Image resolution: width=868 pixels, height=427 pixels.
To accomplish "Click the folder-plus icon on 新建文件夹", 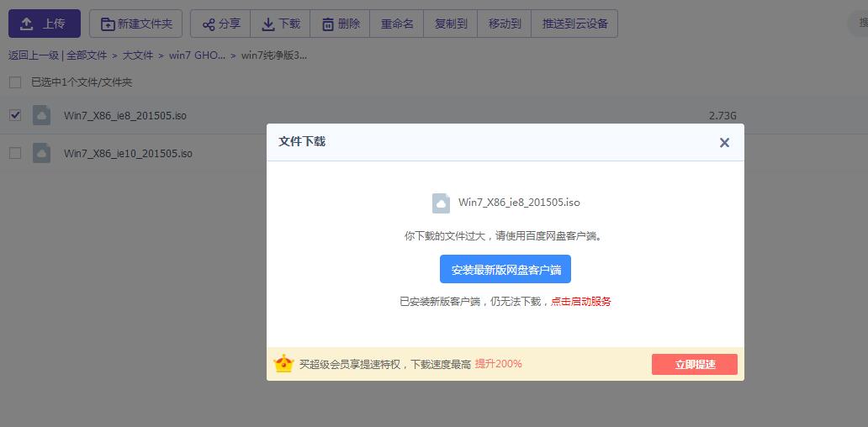I will (x=108, y=24).
